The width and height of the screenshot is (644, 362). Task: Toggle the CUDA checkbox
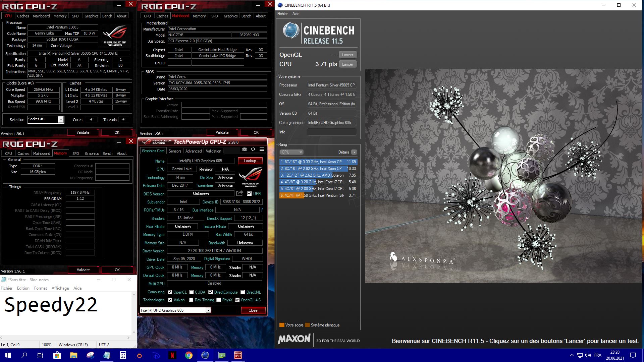[x=191, y=292]
